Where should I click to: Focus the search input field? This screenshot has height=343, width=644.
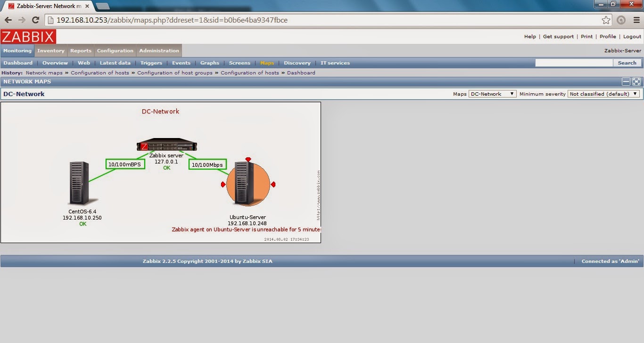point(574,63)
